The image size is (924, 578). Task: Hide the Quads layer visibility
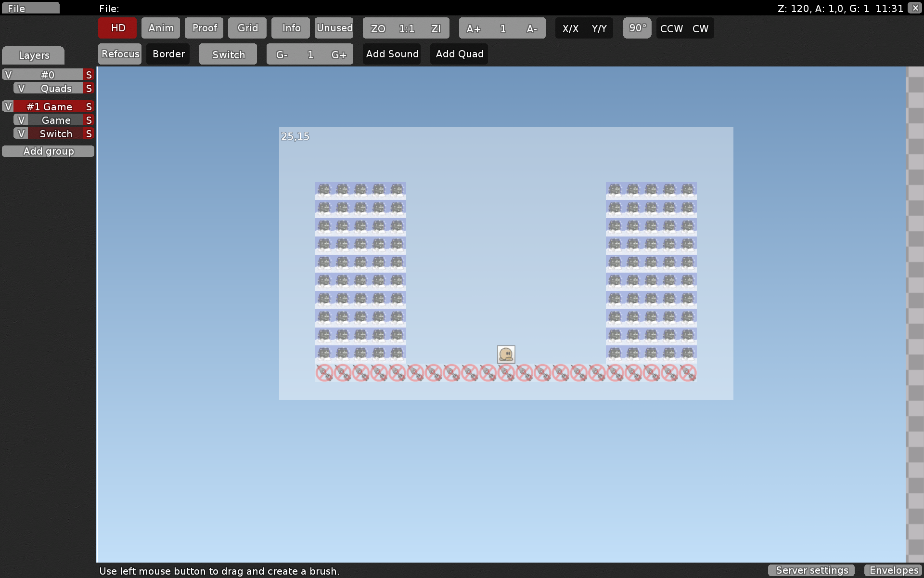21,88
